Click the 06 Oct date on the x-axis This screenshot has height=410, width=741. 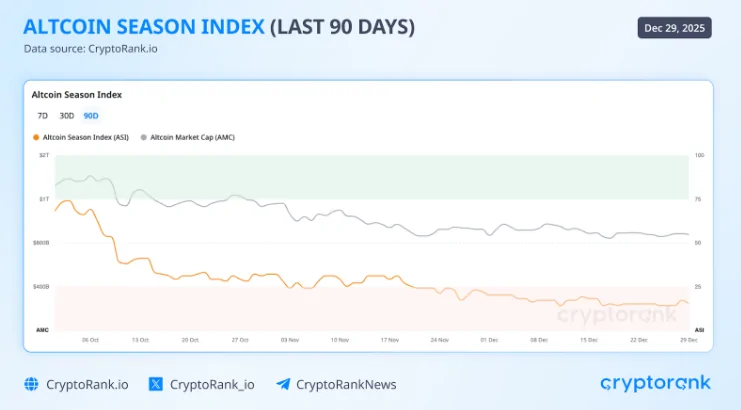pyautogui.click(x=90, y=340)
